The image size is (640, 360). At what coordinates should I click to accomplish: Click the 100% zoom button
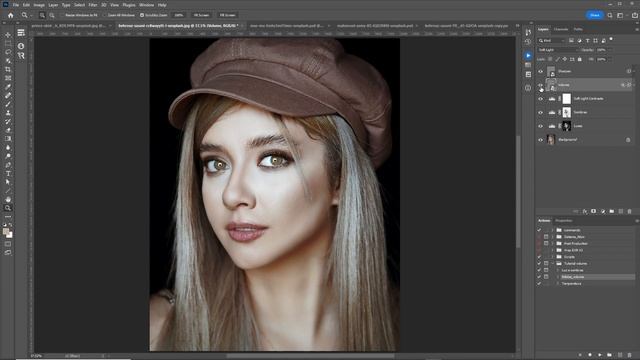(179, 15)
